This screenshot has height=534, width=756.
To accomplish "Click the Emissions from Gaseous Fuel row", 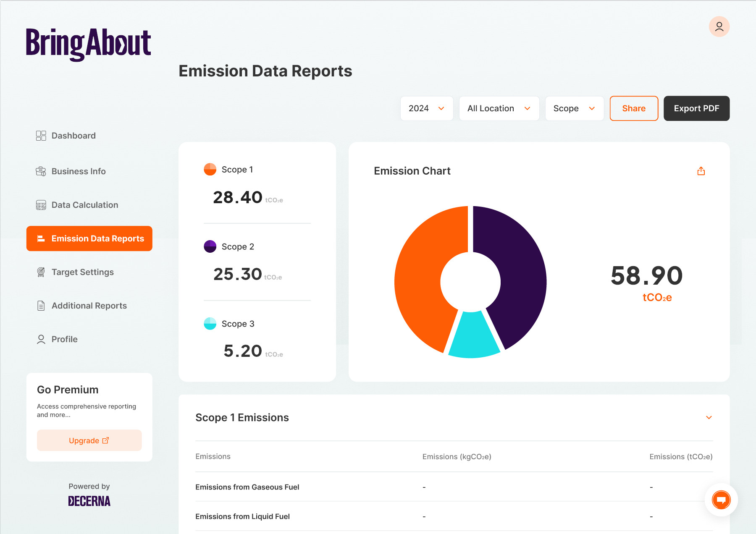I will tap(454, 487).
